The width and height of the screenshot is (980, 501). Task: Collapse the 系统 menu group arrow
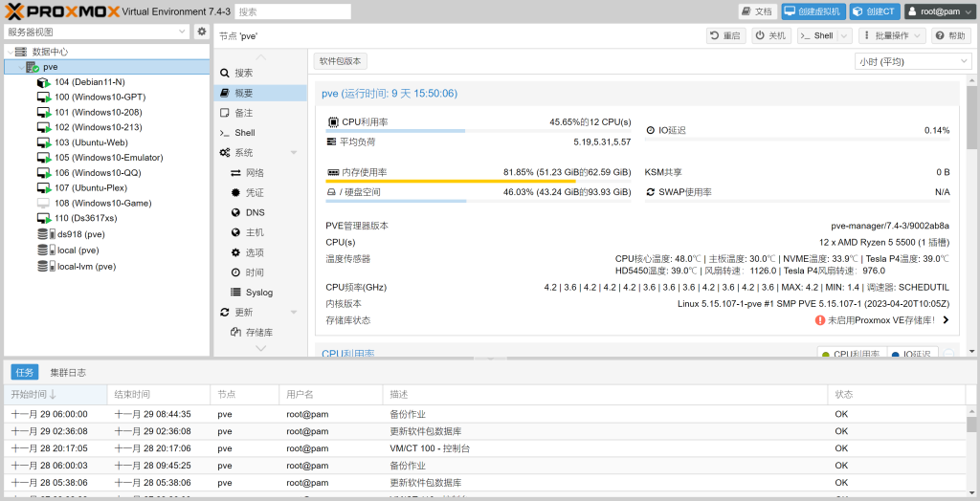click(294, 153)
